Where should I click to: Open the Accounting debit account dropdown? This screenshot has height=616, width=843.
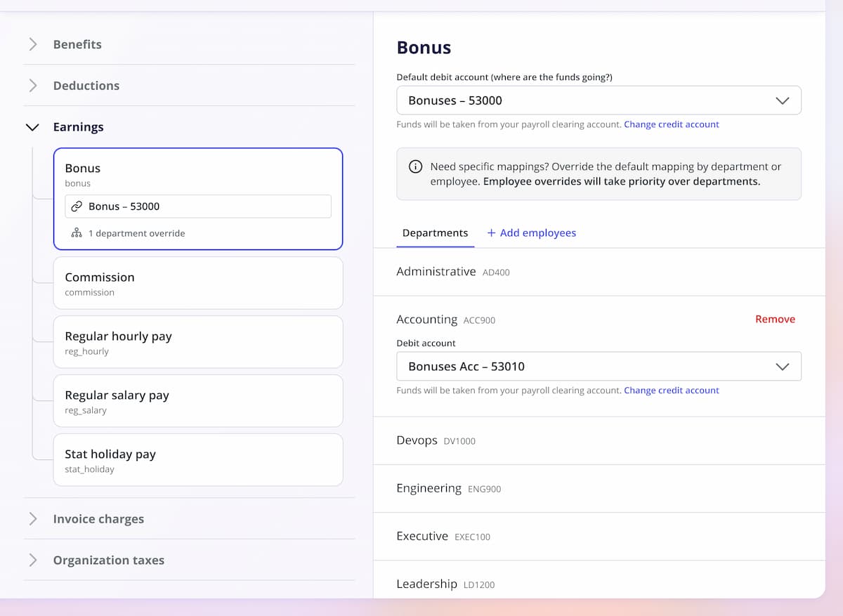click(x=599, y=367)
